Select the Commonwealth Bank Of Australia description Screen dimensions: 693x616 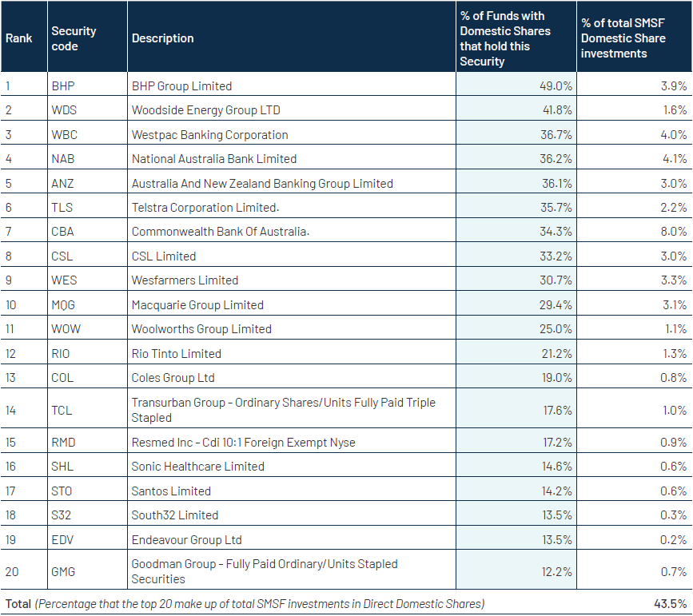point(220,232)
